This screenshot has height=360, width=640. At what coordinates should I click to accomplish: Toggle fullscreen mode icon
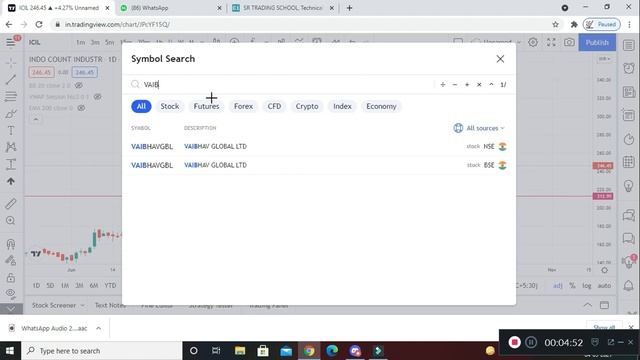click(x=551, y=42)
